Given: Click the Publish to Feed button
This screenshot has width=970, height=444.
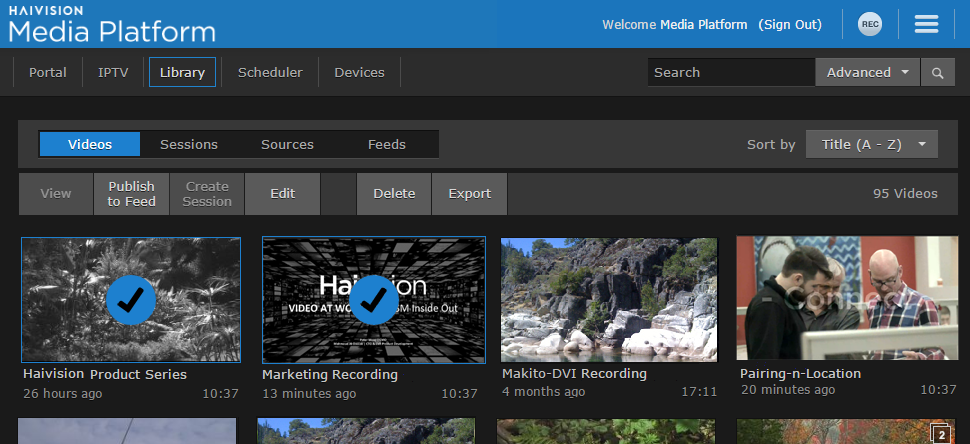Looking at the screenshot, I should (x=131, y=194).
